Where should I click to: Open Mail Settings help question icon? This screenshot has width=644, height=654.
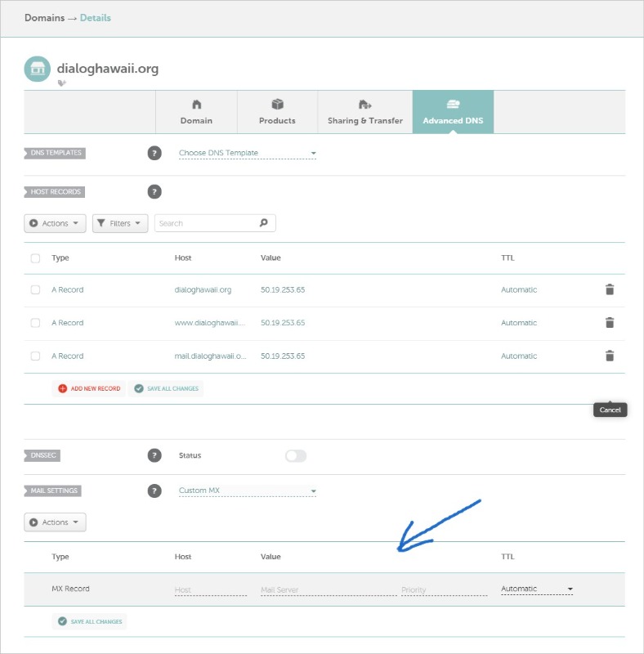(154, 491)
